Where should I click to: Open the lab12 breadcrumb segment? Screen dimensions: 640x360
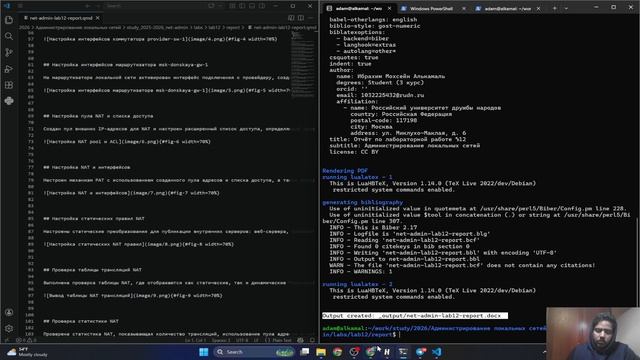[214, 28]
